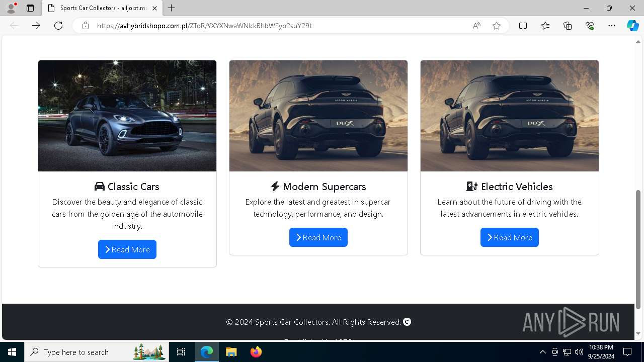Open Browser essentials heart icon
644x362 pixels.
590,26
